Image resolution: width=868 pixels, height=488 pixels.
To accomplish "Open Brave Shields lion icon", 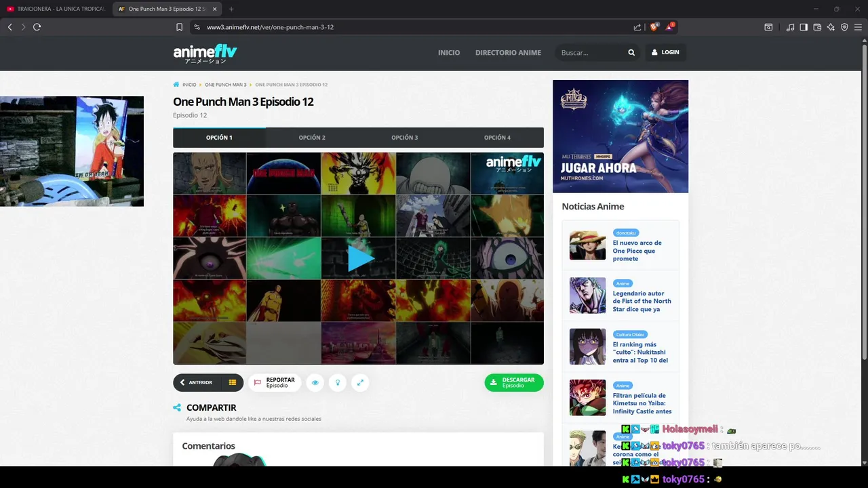I will (654, 27).
